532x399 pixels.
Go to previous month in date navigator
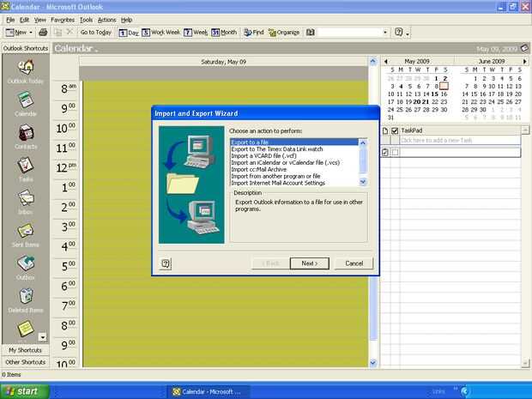coord(386,62)
